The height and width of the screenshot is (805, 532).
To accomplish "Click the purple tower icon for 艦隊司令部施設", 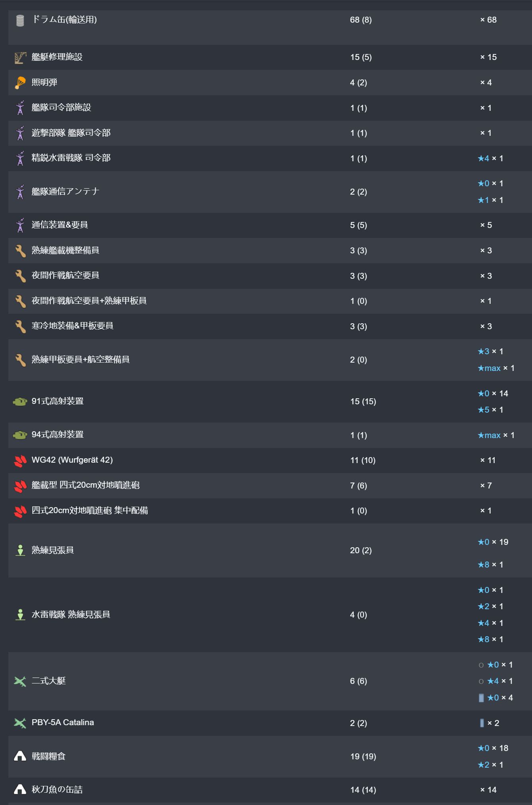I will click(x=20, y=108).
